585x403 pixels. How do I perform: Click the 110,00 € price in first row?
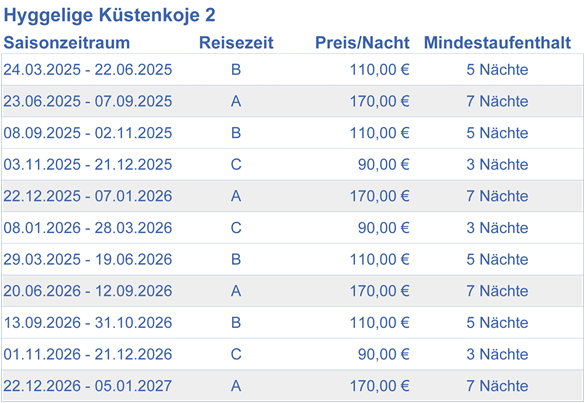379,69
